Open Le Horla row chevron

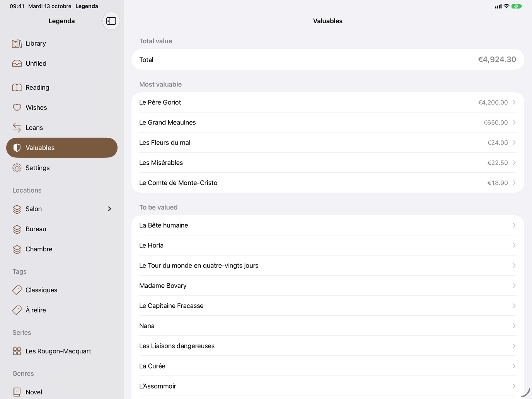pos(514,245)
